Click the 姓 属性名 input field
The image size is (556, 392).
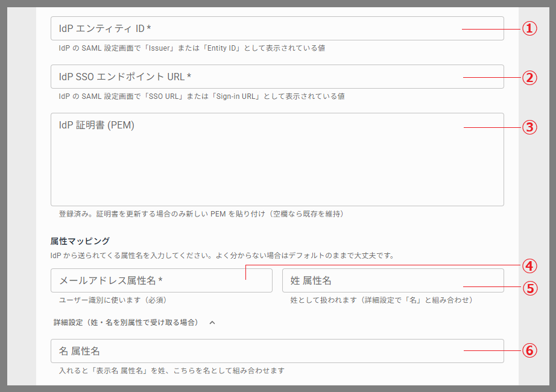click(393, 280)
